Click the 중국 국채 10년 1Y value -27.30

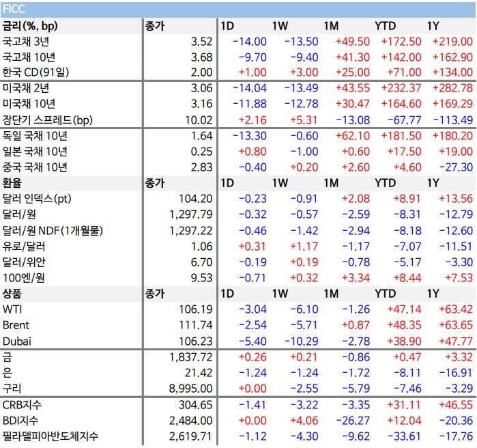456,167
